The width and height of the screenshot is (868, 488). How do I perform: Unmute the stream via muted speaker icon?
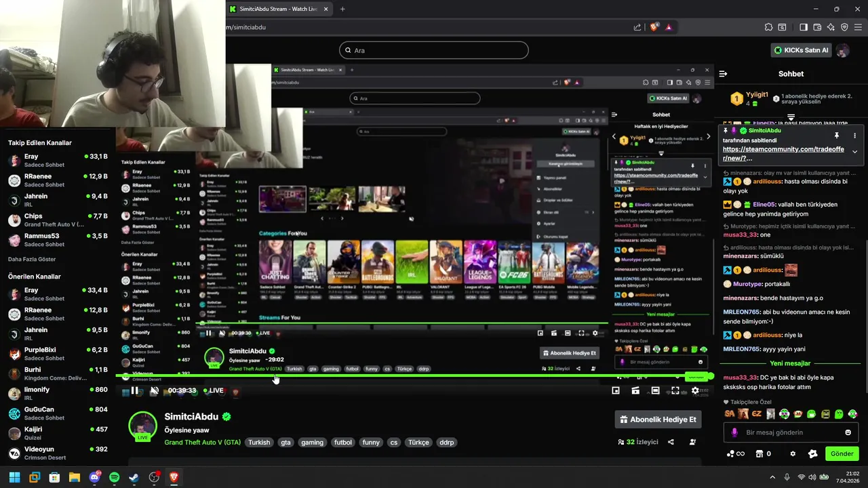click(155, 390)
